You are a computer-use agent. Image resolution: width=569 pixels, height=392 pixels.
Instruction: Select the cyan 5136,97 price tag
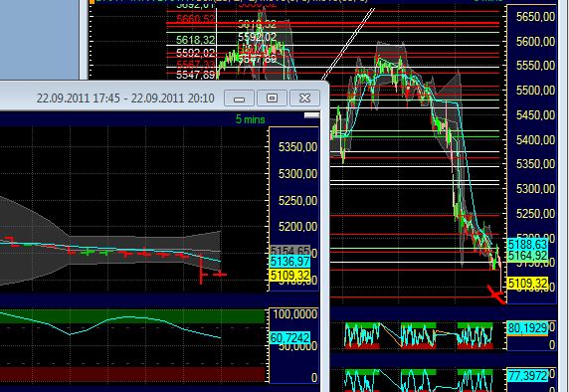(289, 262)
